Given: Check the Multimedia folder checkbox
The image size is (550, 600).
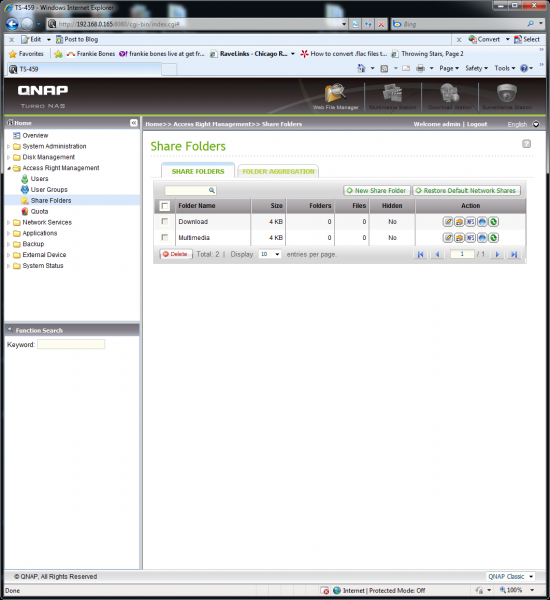Looking at the screenshot, I should (x=165, y=238).
